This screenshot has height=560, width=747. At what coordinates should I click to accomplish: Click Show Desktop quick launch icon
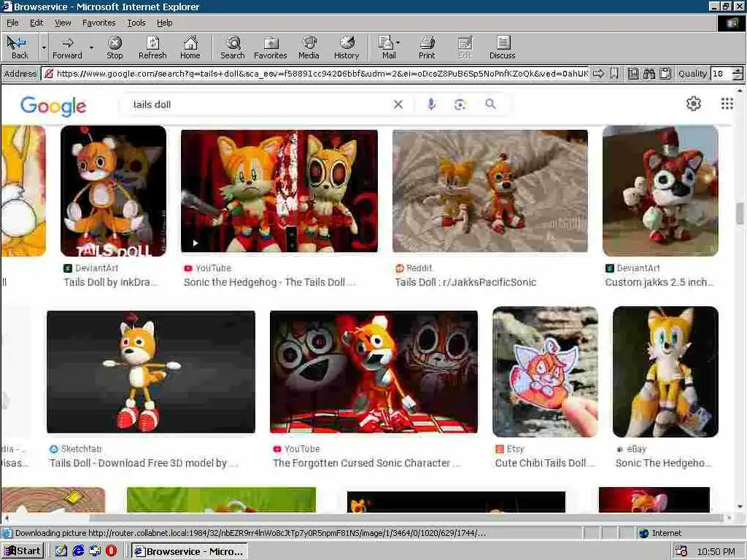coord(61,551)
